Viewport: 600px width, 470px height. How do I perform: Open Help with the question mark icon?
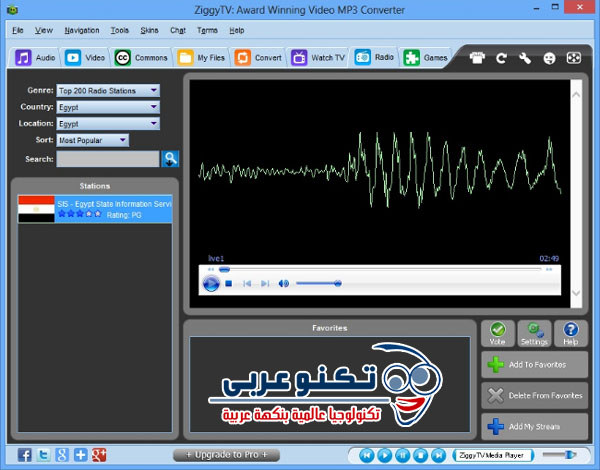[570, 333]
